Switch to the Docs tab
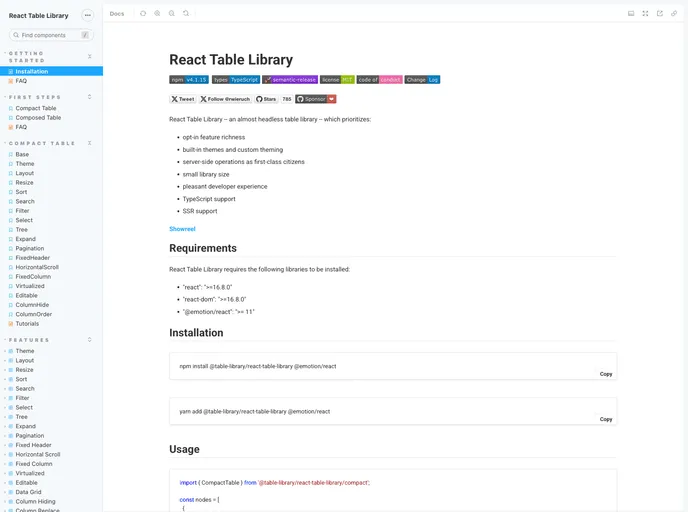This screenshot has height=512, width=688. [117, 14]
